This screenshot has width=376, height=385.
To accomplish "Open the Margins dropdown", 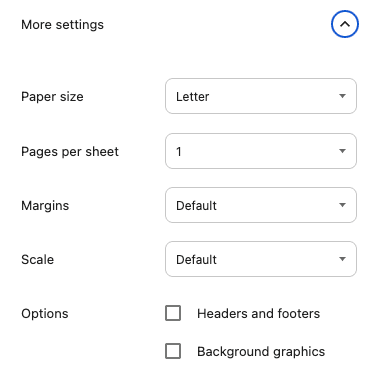I will [x=261, y=205].
